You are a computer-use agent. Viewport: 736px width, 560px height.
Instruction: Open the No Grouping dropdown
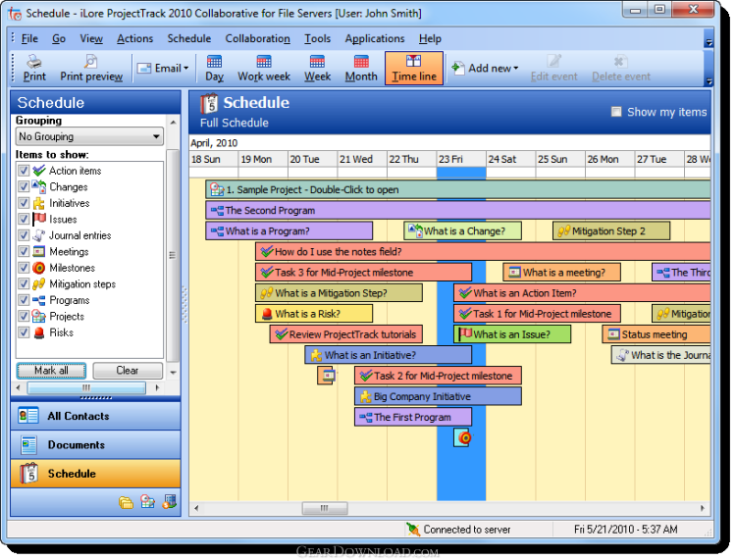click(89, 136)
